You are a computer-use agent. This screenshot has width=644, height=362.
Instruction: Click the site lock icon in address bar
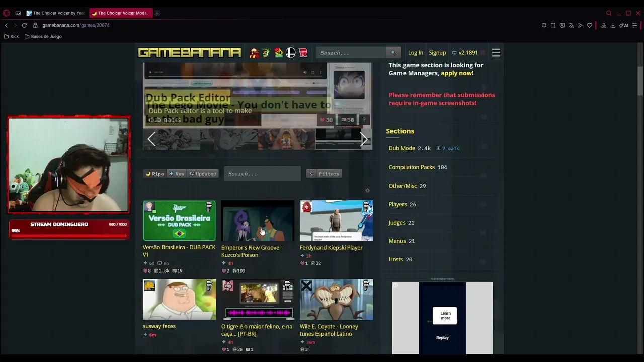point(35,25)
